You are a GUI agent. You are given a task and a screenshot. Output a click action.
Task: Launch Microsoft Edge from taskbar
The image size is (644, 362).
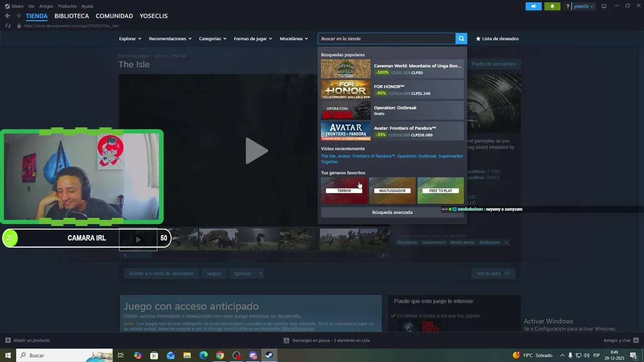(203, 355)
